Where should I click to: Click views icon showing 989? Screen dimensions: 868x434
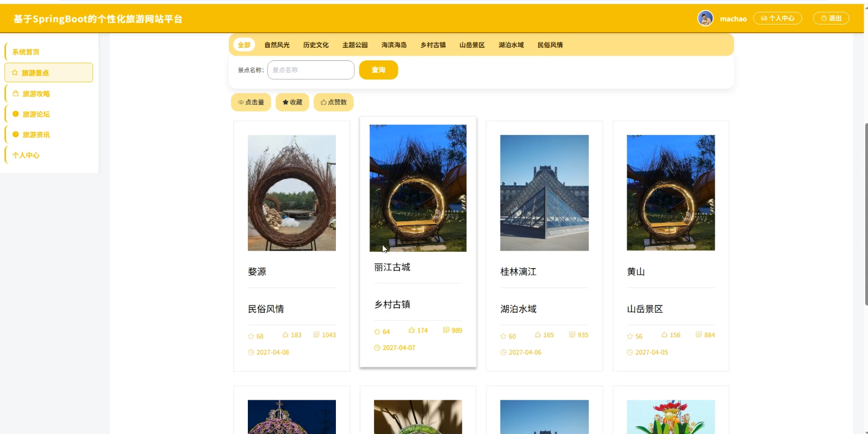point(446,330)
